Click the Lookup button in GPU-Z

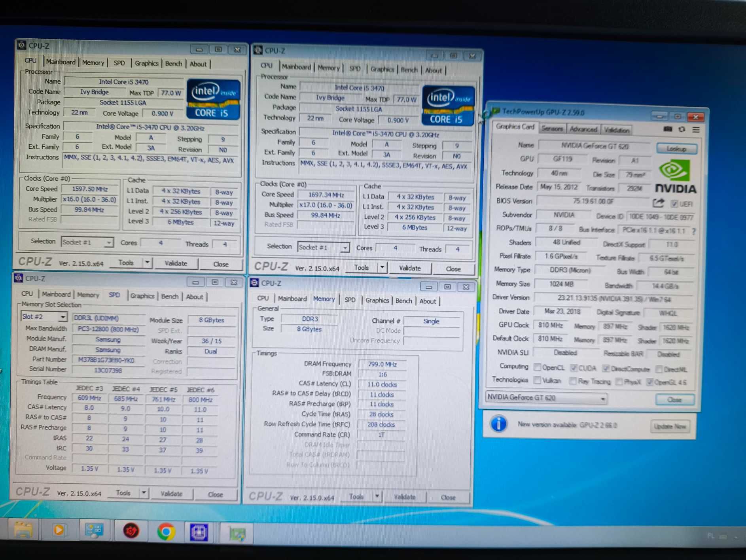pyautogui.click(x=676, y=149)
